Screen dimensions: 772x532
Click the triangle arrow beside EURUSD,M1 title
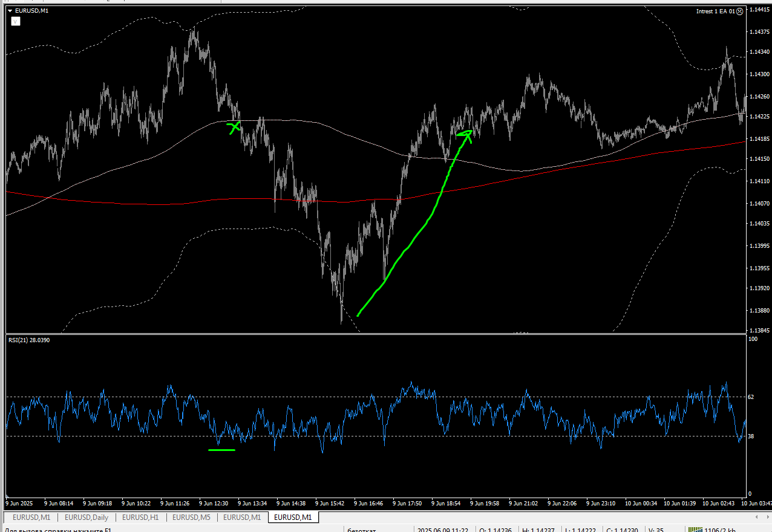click(x=10, y=11)
